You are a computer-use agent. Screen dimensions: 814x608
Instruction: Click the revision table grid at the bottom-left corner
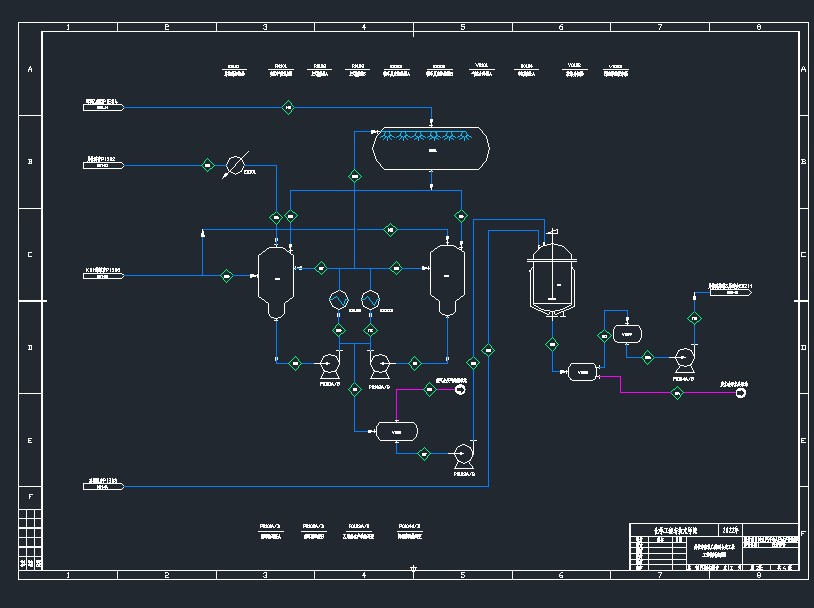[x=31, y=539]
